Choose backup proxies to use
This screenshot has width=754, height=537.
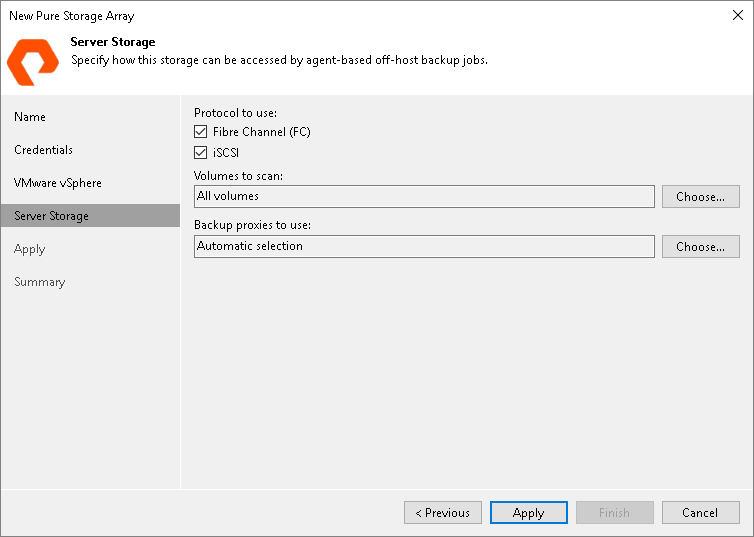tap(701, 247)
